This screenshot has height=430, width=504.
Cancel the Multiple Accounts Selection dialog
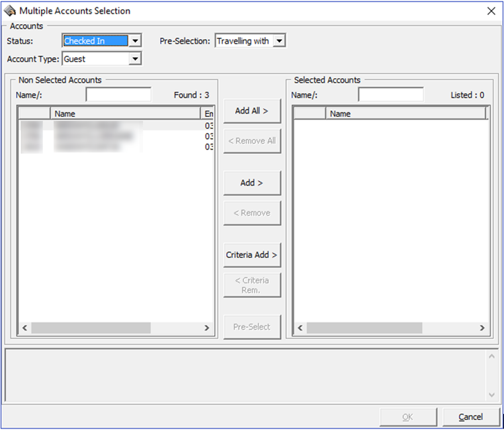click(x=470, y=417)
